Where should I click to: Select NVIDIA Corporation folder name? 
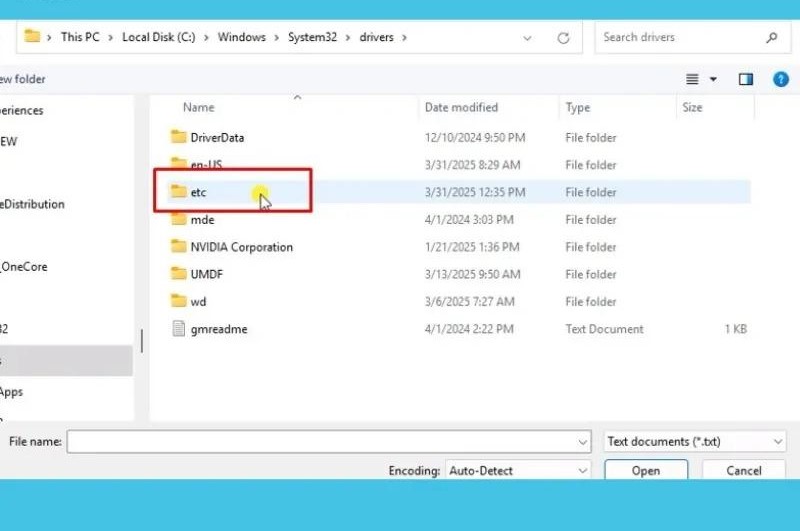[x=241, y=247]
